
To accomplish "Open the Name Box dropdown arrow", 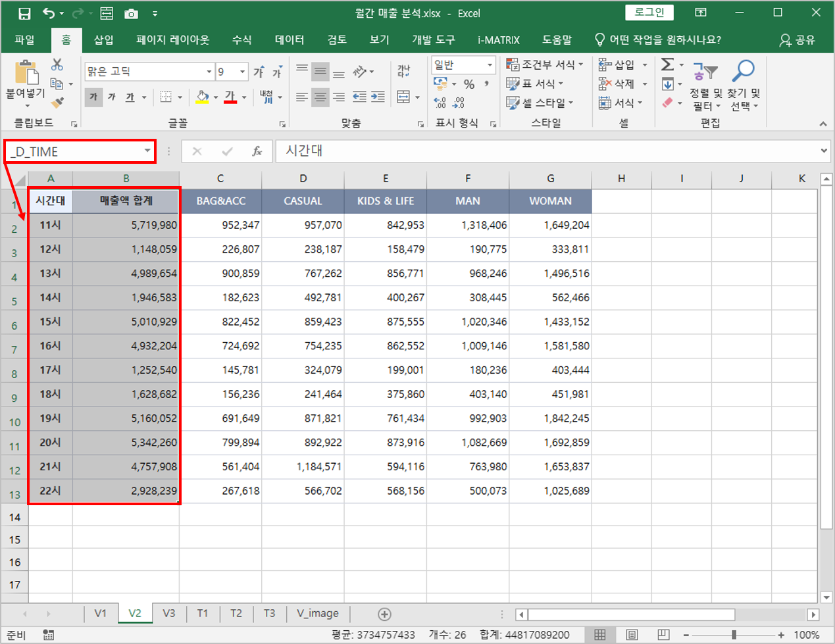I will 147,151.
